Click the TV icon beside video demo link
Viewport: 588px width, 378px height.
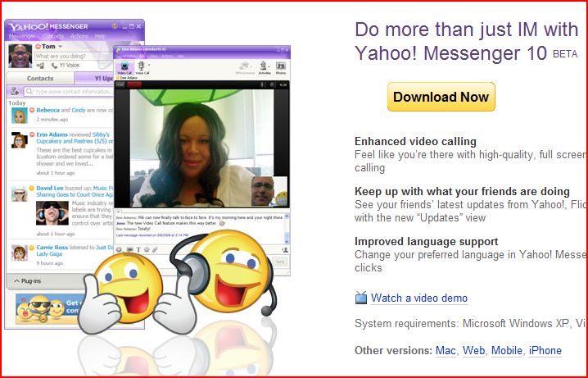click(x=361, y=298)
